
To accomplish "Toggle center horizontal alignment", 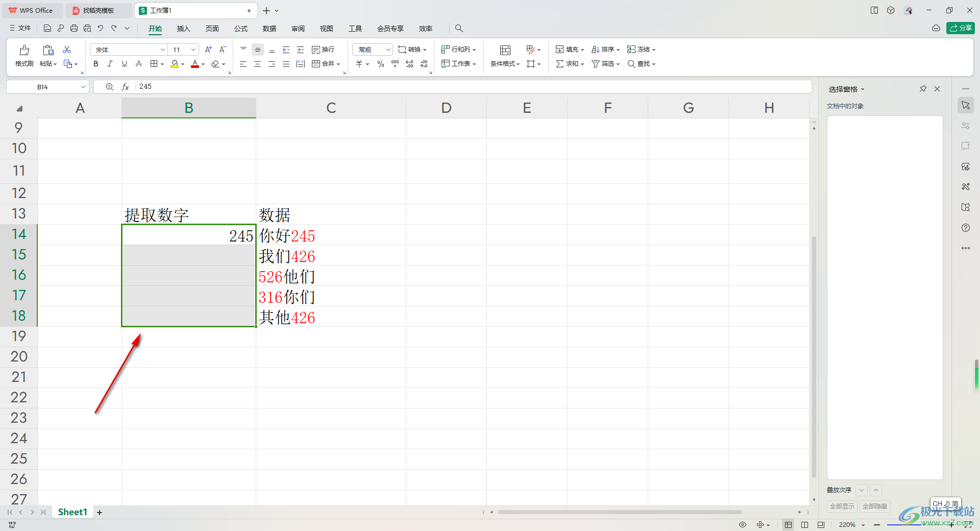I will coord(258,64).
